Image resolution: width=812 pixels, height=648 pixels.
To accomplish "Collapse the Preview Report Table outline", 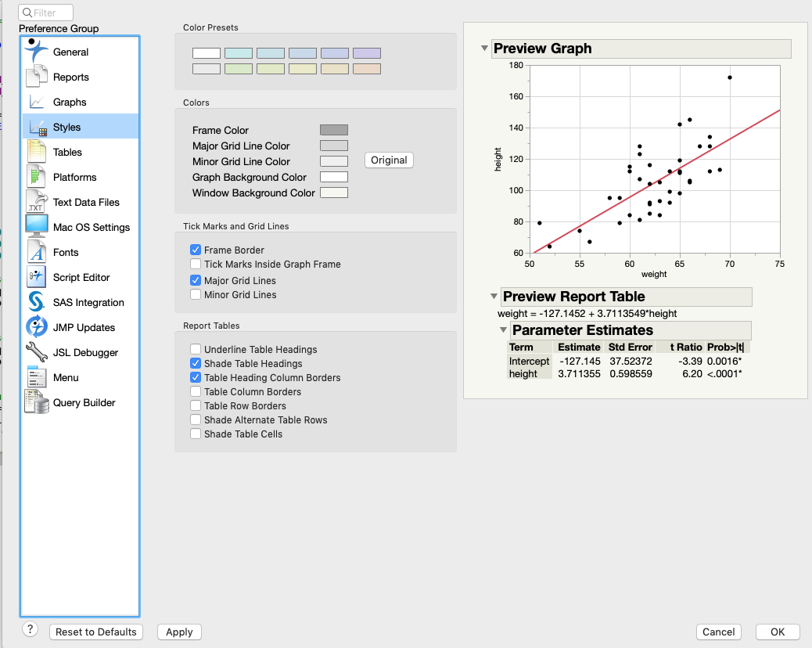I will coord(494,297).
